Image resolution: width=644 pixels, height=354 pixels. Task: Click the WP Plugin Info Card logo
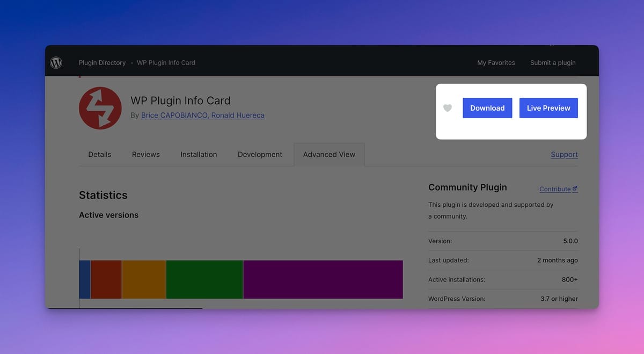pyautogui.click(x=100, y=108)
